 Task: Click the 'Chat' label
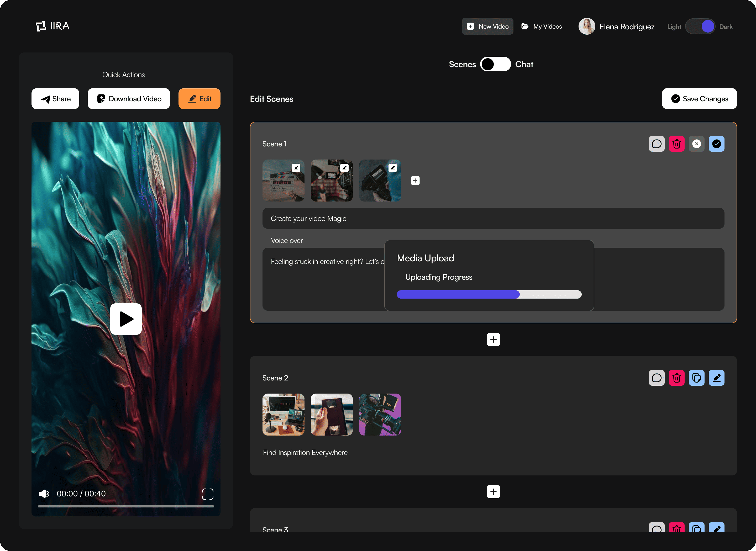pos(524,64)
